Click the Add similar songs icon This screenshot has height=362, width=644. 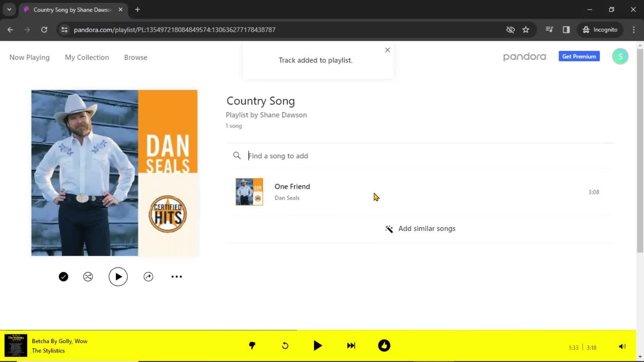[x=389, y=228]
